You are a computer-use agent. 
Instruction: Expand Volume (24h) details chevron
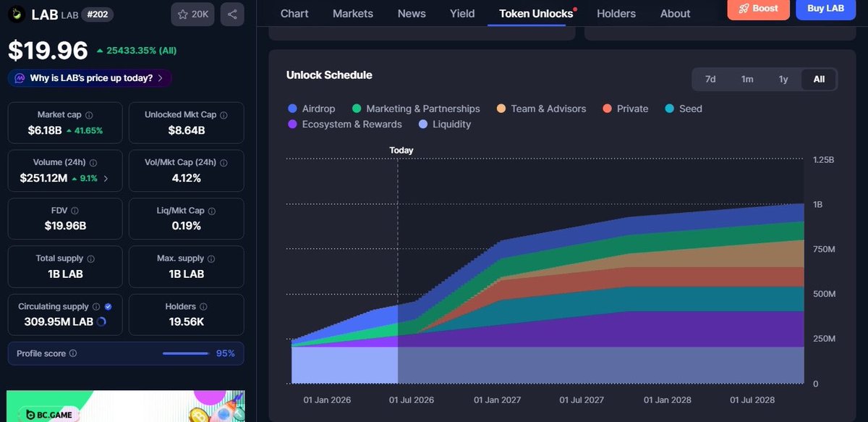[106, 178]
